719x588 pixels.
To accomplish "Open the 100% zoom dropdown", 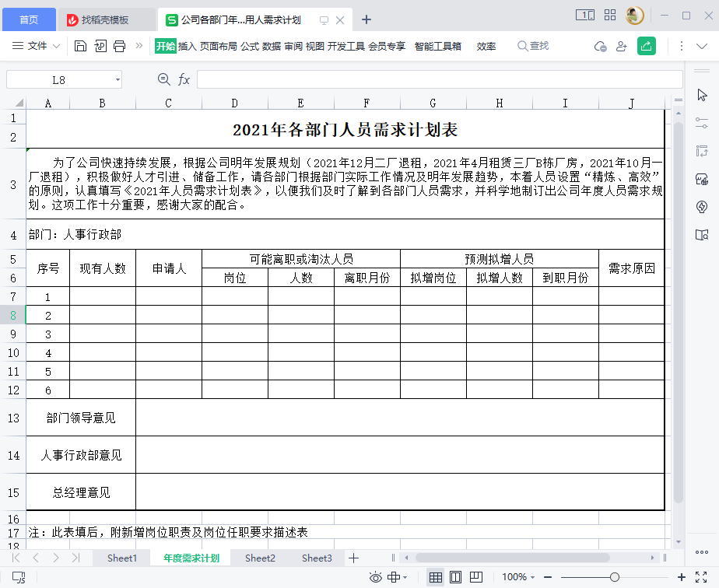I will point(518,577).
